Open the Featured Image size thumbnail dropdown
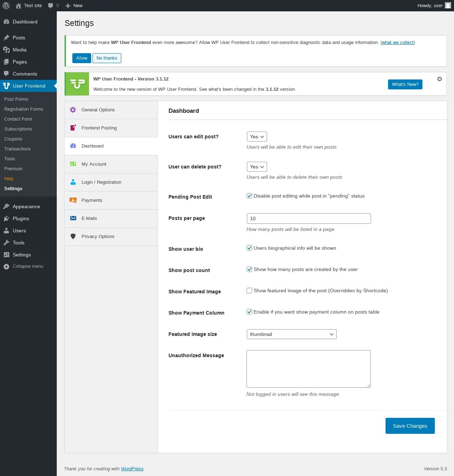The width and height of the screenshot is (454, 476). click(292, 334)
